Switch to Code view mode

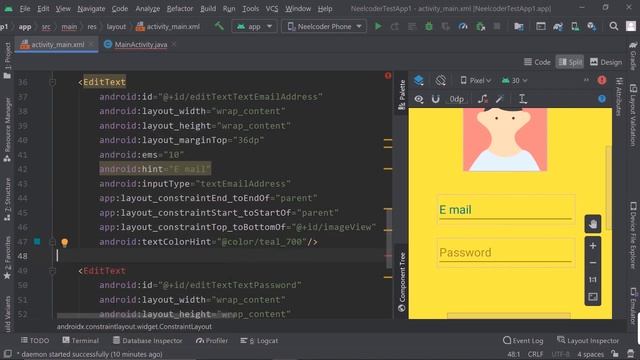click(537, 62)
